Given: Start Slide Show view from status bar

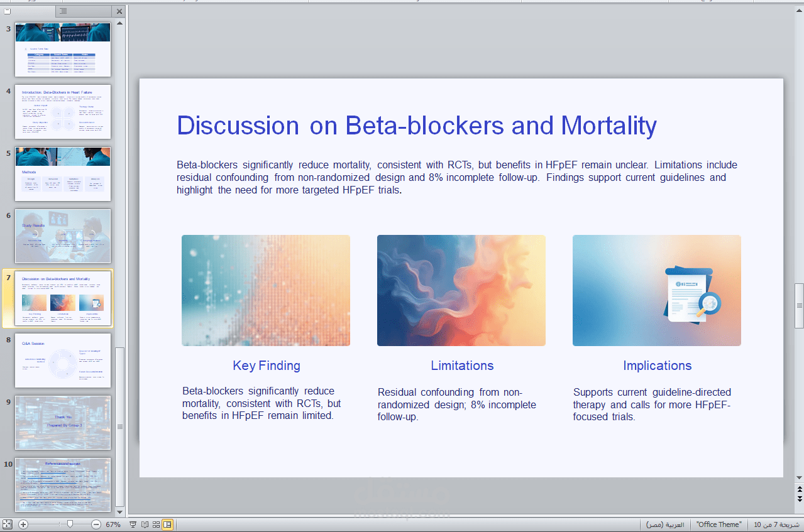Looking at the screenshot, I should click(133, 524).
